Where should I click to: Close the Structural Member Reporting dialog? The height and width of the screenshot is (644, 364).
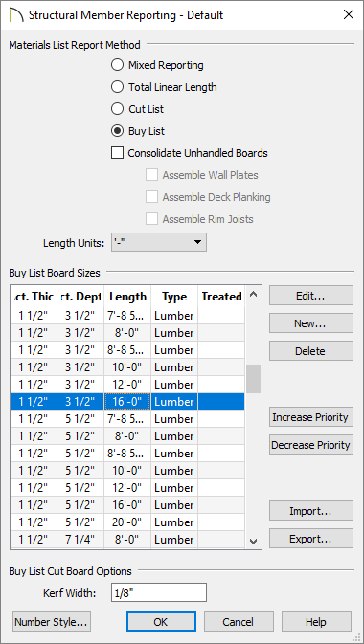[x=349, y=15]
